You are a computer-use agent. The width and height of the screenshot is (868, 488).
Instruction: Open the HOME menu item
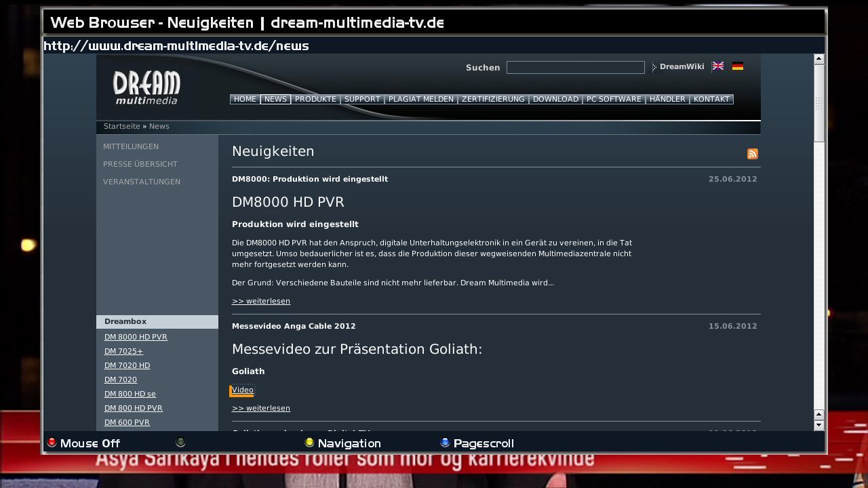[245, 99]
